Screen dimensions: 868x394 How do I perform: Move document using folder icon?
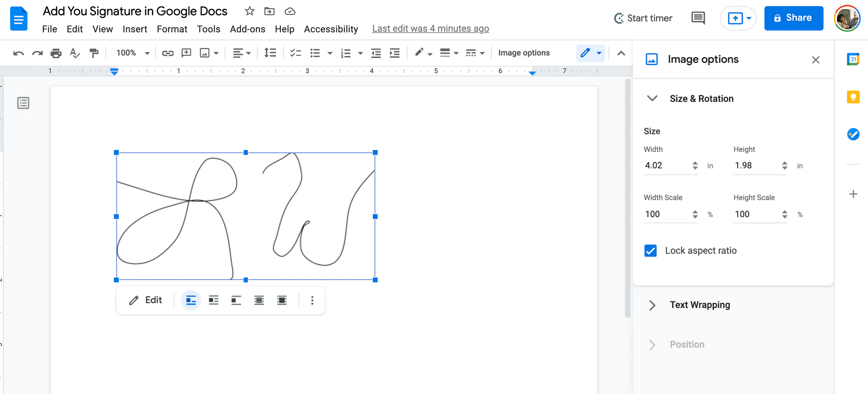coord(269,12)
